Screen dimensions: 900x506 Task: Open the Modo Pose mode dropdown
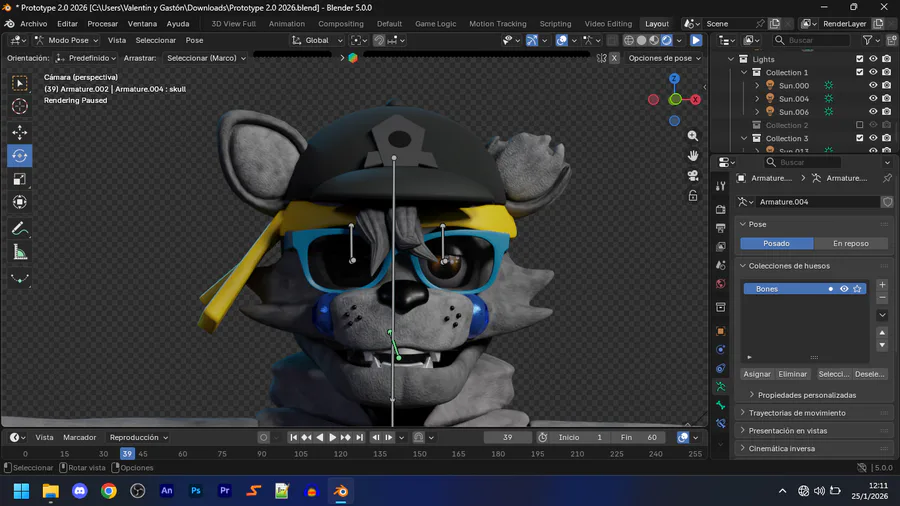pyautogui.click(x=68, y=41)
